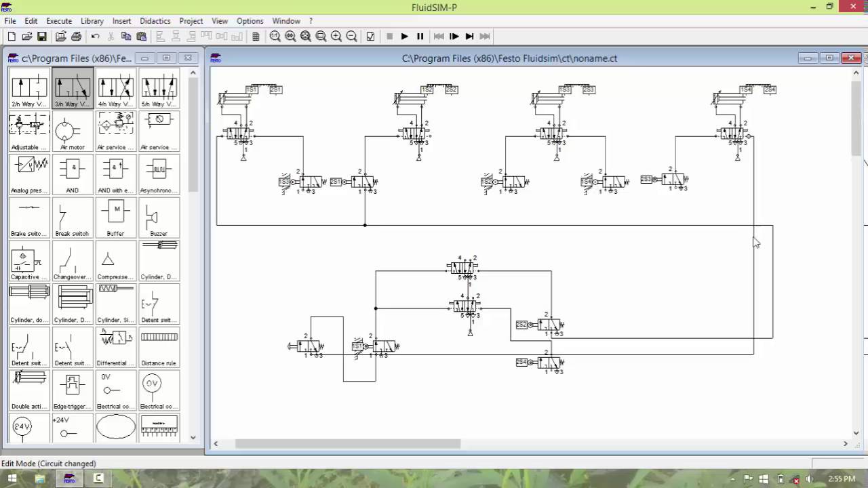Screen dimensions: 868x488
Task: Click the taskbar clock showing 2:55 PM
Action: (842, 479)
